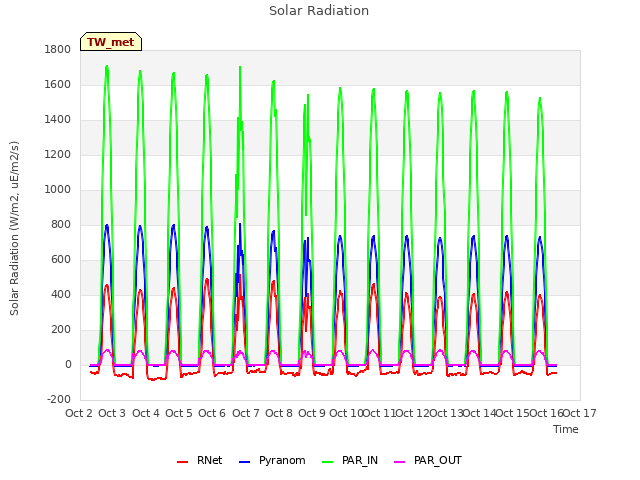
Task: Click the 1400 y-axis tick label
Action: pyautogui.click(x=58, y=120)
